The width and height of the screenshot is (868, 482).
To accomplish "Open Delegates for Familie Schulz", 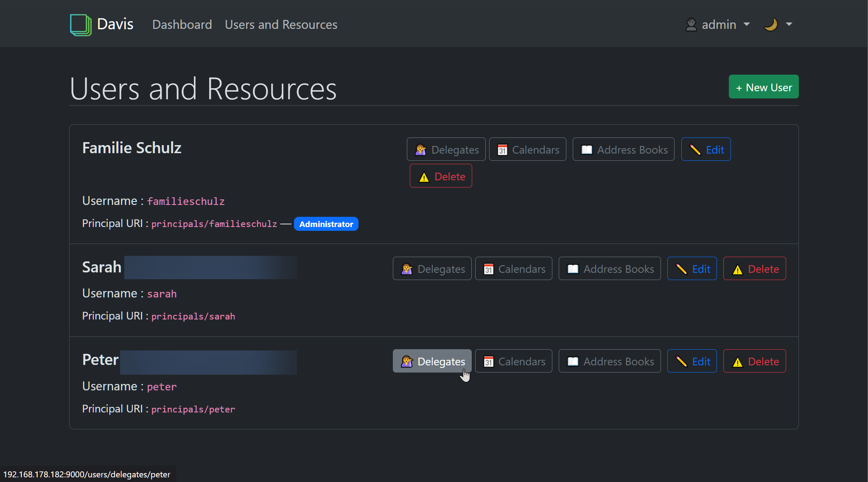I will pos(446,149).
